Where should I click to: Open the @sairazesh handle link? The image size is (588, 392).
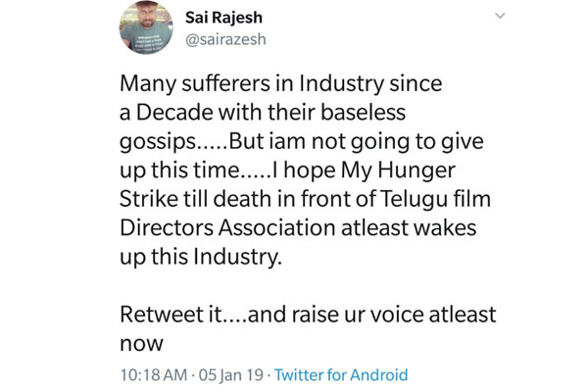225,39
